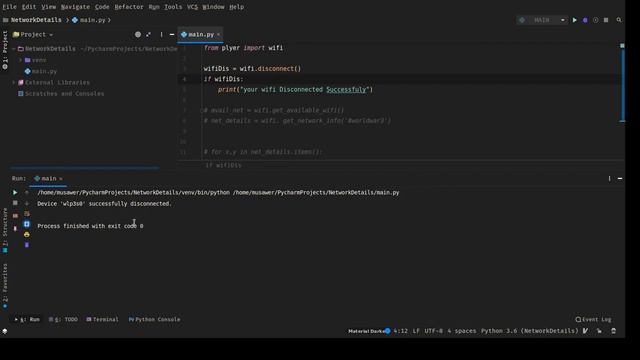
Task: Open Run panel options menu
Action: pyautogui.click(x=609, y=178)
